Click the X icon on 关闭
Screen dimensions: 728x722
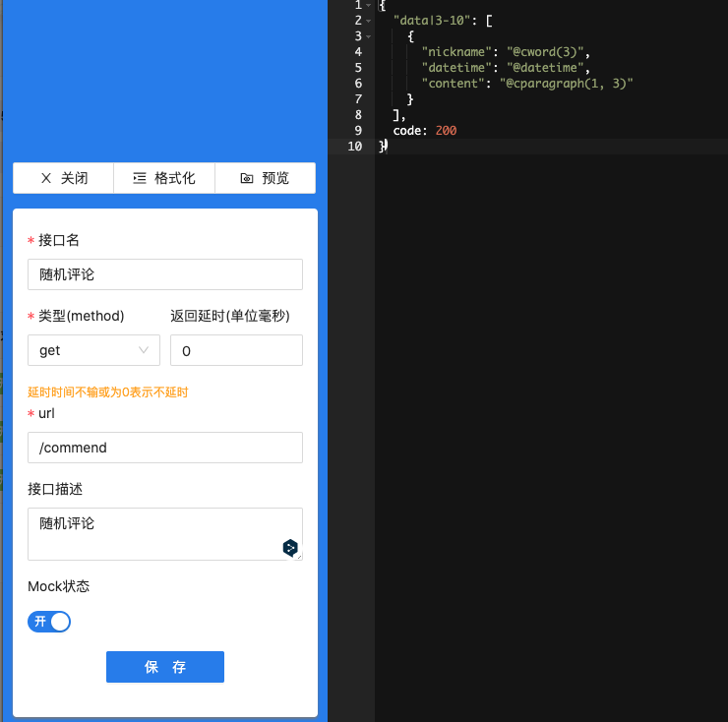pos(46,178)
